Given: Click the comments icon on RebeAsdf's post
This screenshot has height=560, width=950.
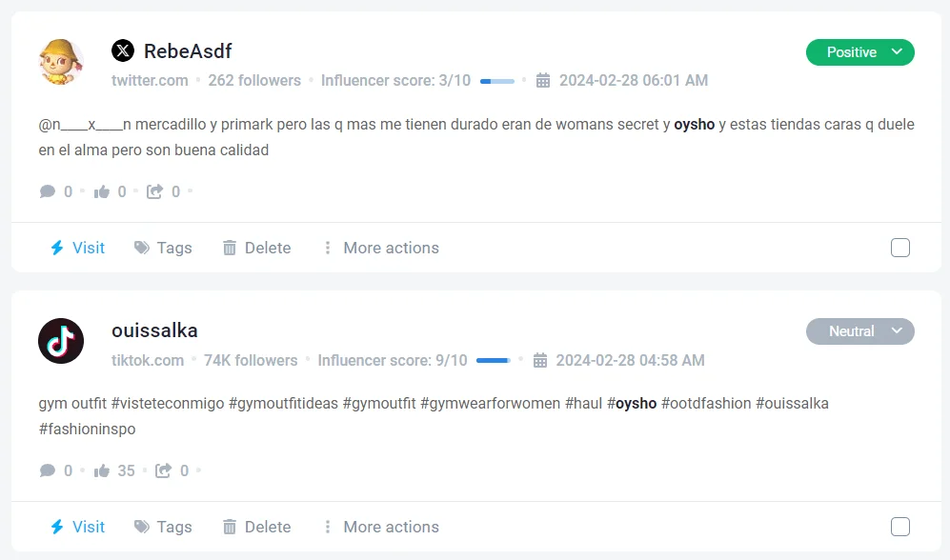Looking at the screenshot, I should tap(48, 191).
